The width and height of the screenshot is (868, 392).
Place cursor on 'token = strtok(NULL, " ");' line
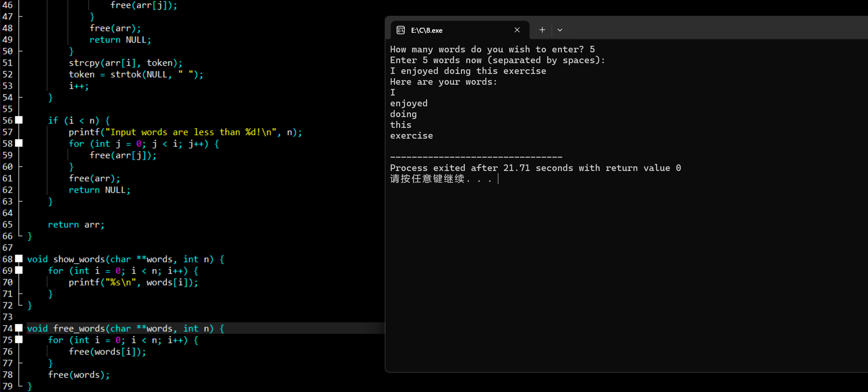[x=136, y=74]
